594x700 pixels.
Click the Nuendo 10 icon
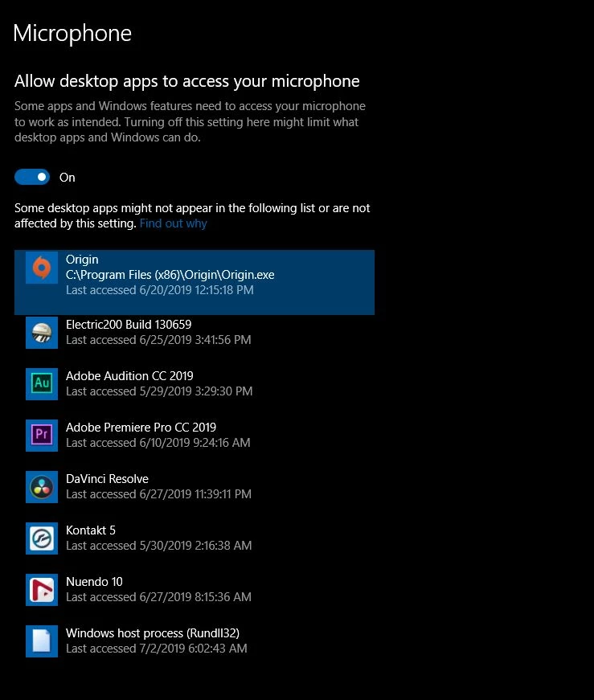click(x=42, y=590)
